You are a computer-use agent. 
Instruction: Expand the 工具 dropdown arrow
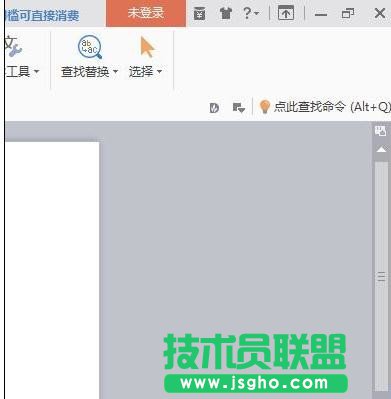(x=37, y=71)
